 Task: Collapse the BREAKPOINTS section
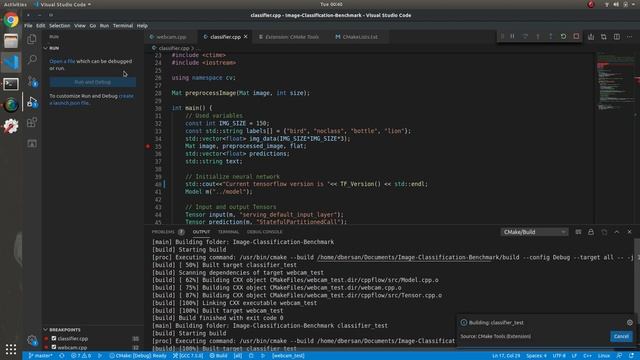tap(45, 329)
